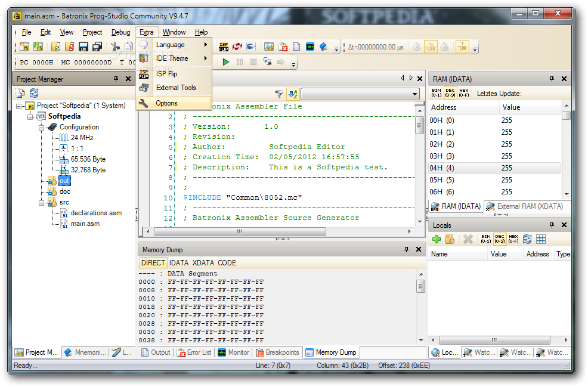
Task: Click Locals horizontal scrollbar thumb
Action: pos(494,340)
